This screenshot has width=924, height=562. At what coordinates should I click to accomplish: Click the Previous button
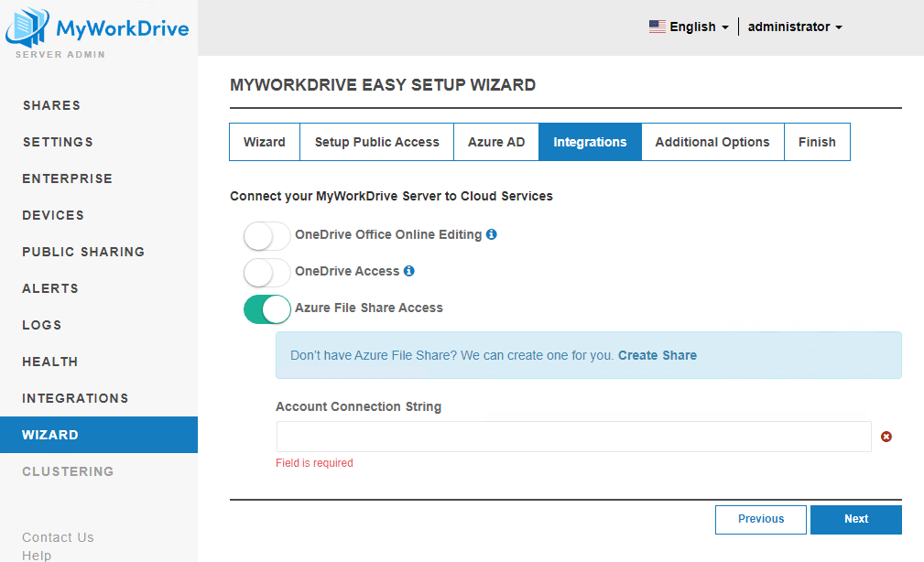point(761,519)
